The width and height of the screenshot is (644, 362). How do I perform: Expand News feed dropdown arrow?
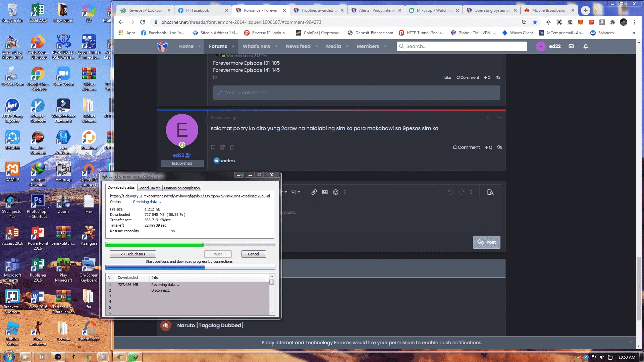317,46
